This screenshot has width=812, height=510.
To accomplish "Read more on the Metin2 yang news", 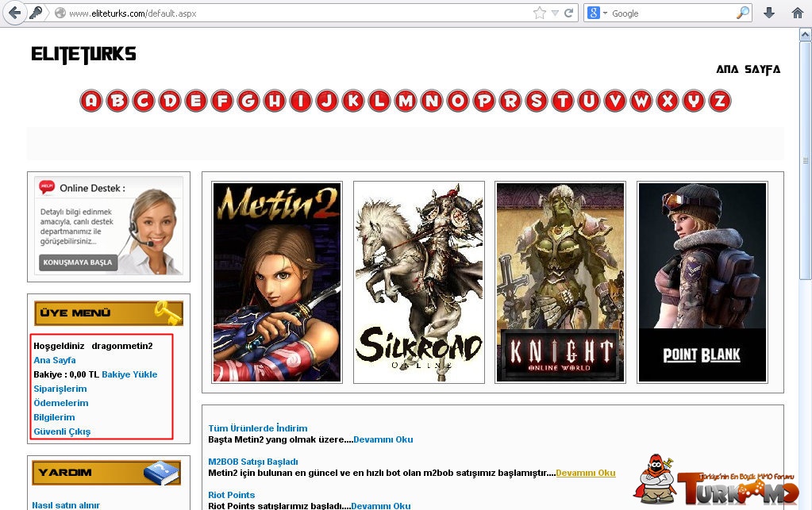I will 383,439.
